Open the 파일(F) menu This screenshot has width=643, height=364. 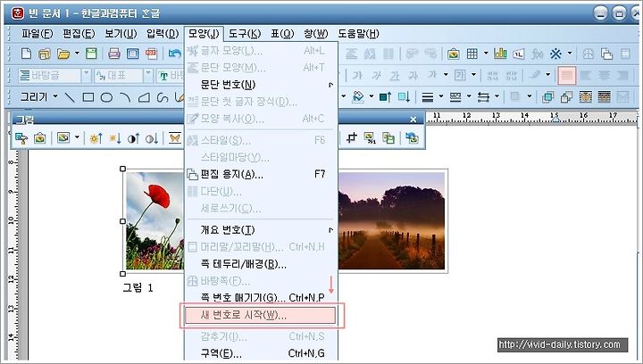coord(38,34)
